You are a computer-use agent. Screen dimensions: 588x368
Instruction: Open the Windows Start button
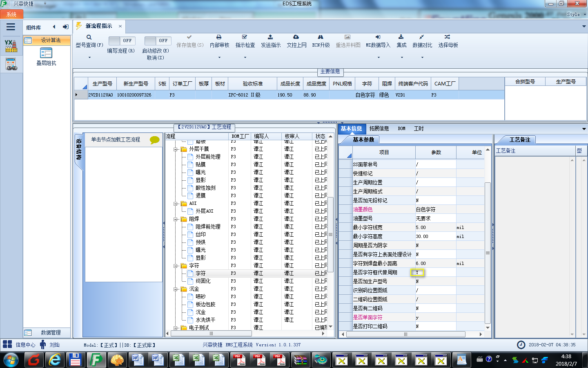tap(11, 360)
